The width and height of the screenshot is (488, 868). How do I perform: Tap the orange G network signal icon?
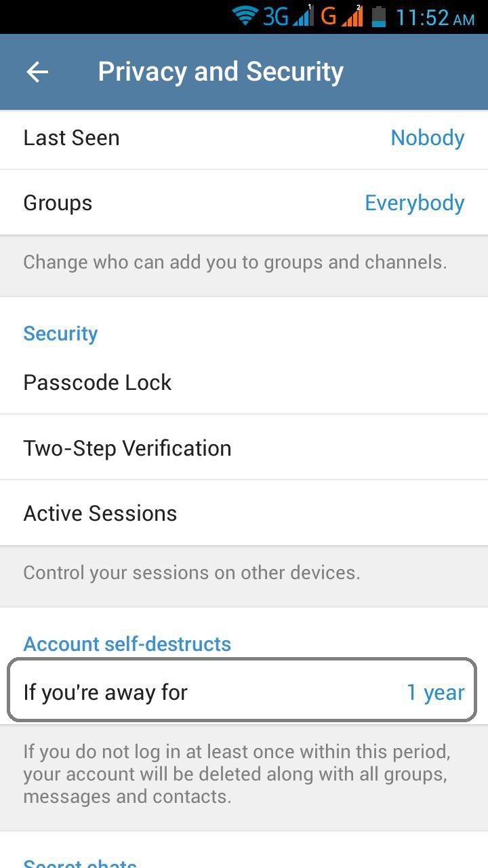pos(342,16)
